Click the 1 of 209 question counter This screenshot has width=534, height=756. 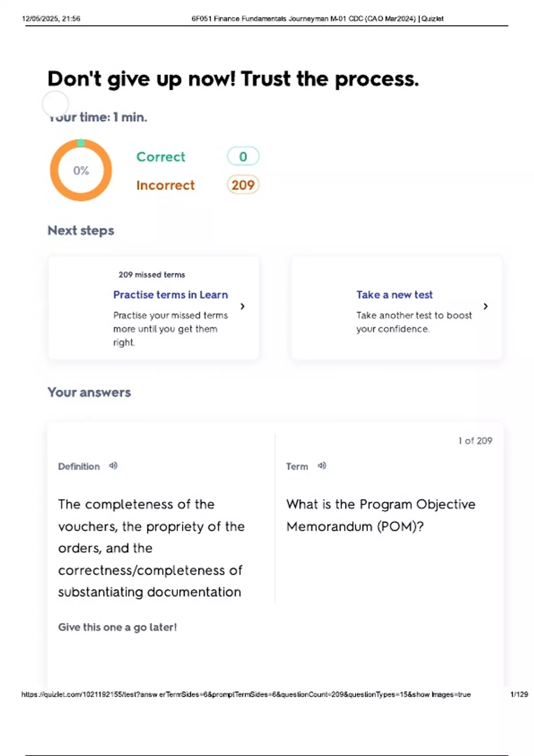475,441
